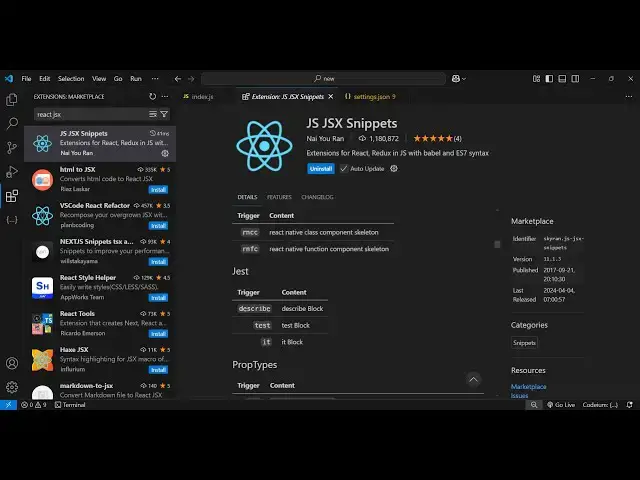Open the extensions filter funnel
Viewport: 640px width, 480px height.
tap(164, 114)
